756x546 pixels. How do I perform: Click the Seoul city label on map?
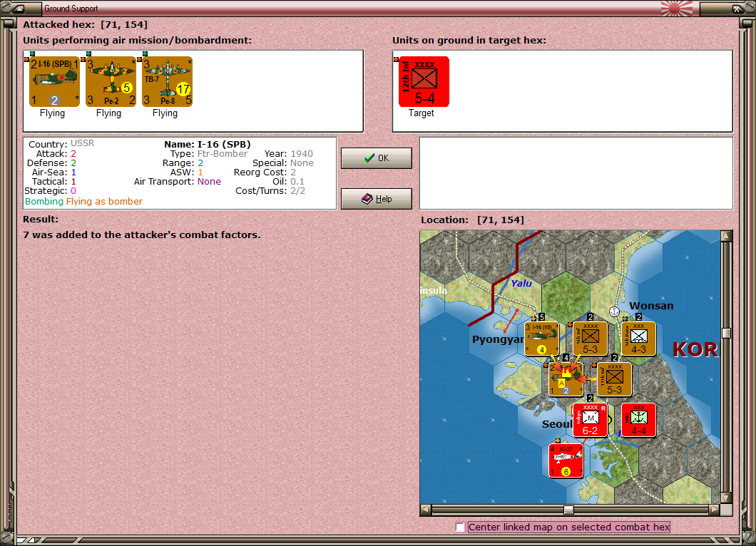point(557,424)
